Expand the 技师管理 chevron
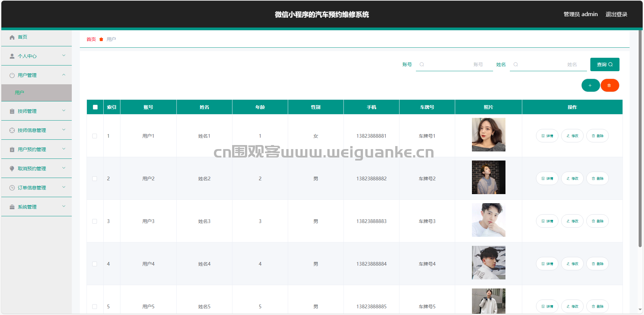The width and height of the screenshot is (644, 315). click(64, 111)
